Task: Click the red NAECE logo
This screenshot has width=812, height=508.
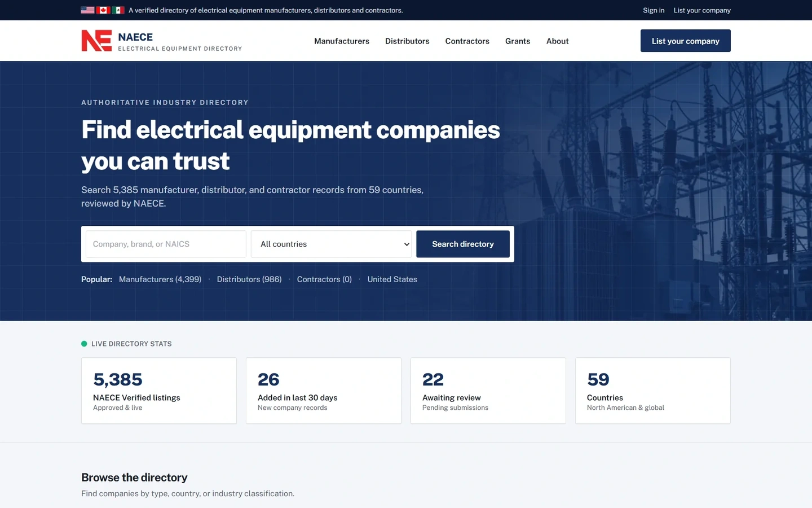Action: tap(96, 41)
